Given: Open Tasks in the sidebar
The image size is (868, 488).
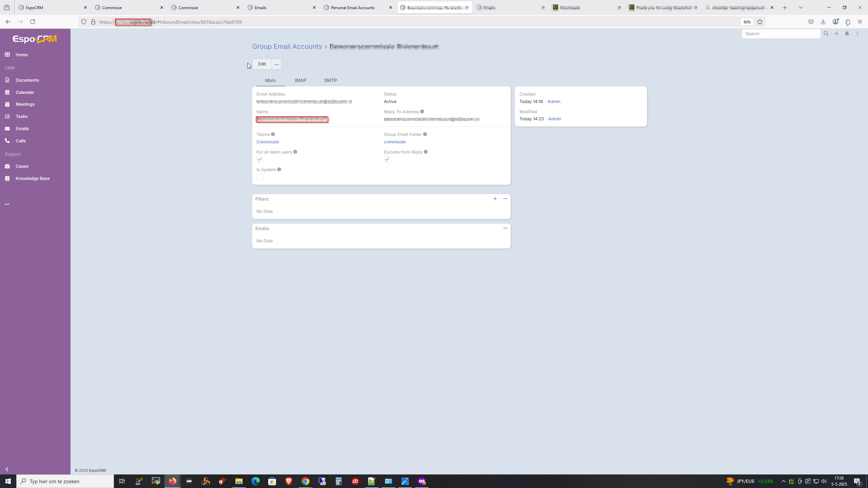Looking at the screenshot, I should coord(21,116).
